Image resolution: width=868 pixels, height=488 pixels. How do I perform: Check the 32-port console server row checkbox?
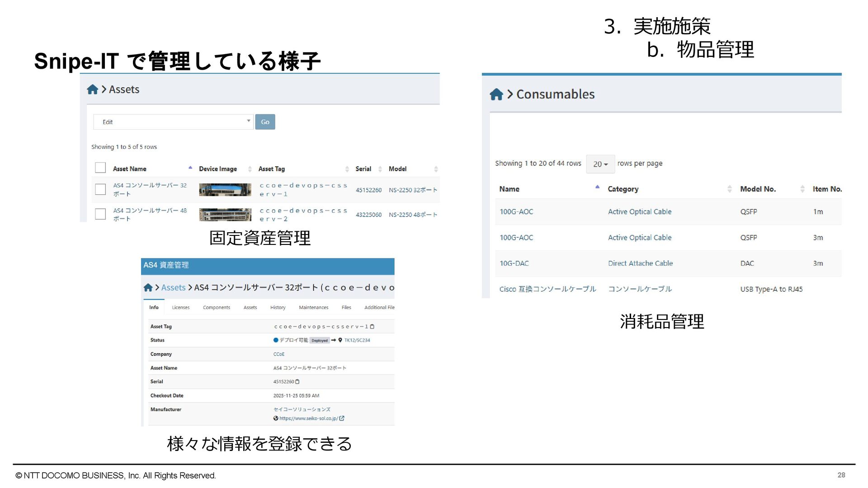pyautogui.click(x=100, y=189)
